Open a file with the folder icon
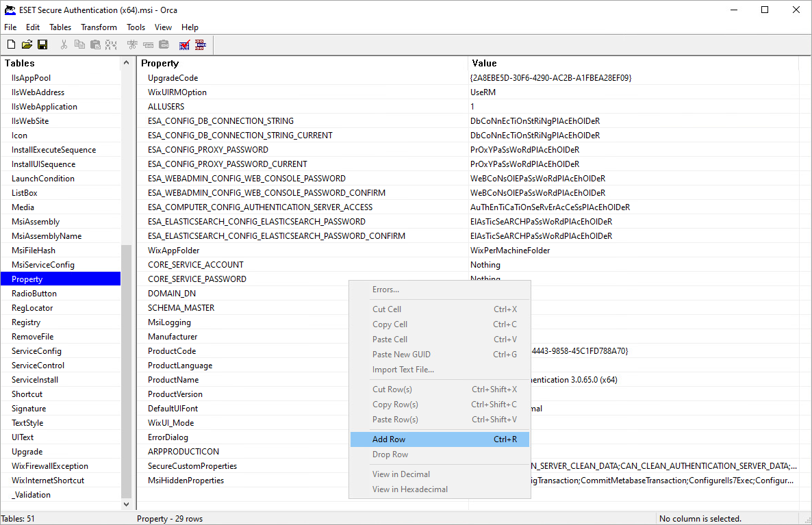 (27, 45)
